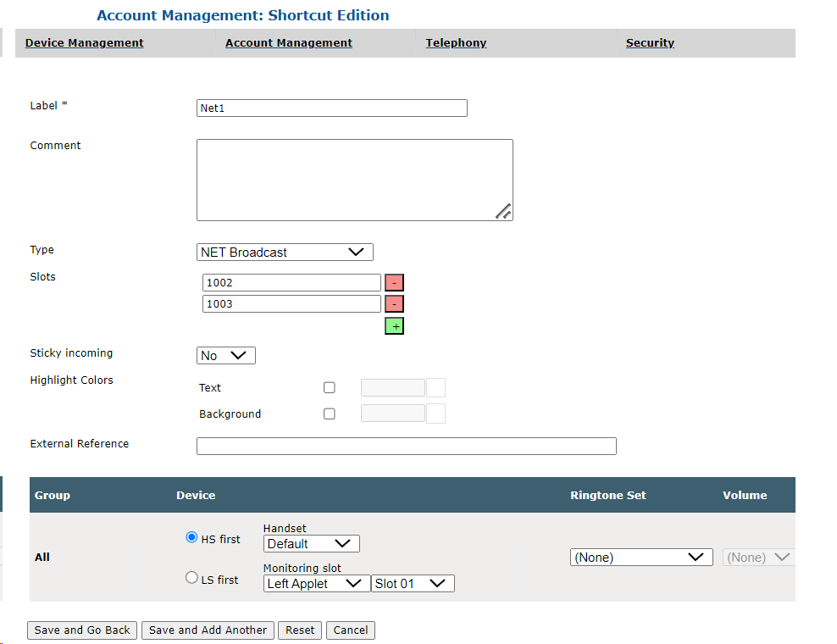Click the 'Account Management: Shortcut Edition' heading
The image size is (837, 644).
pyautogui.click(x=243, y=15)
